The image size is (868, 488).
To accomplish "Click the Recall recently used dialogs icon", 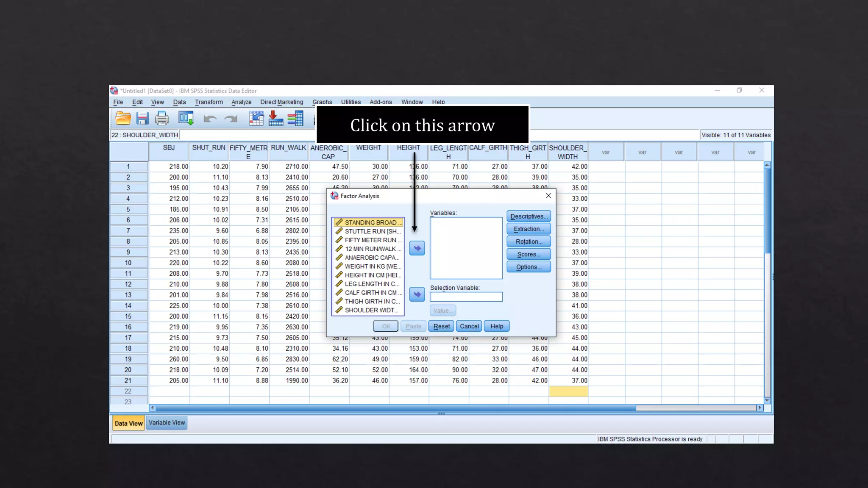I will 186,118.
